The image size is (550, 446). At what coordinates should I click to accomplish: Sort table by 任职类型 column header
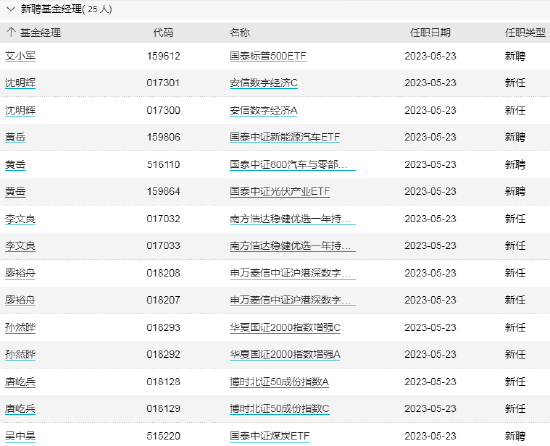(525, 33)
